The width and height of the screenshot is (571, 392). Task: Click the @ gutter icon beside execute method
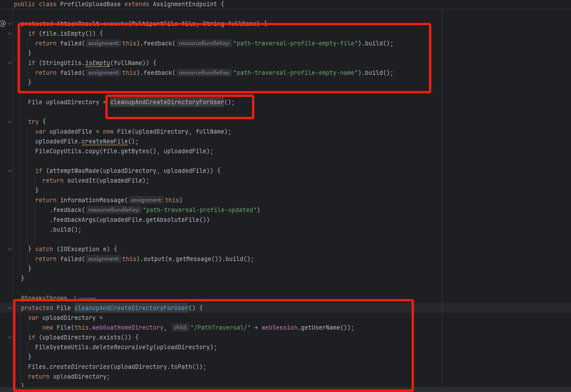[x=3, y=24]
